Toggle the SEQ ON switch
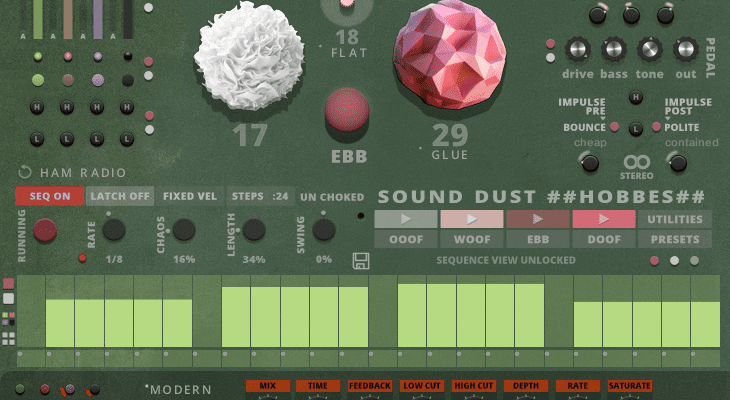The height and width of the screenshot is (400, 730). tap(49, 196)
